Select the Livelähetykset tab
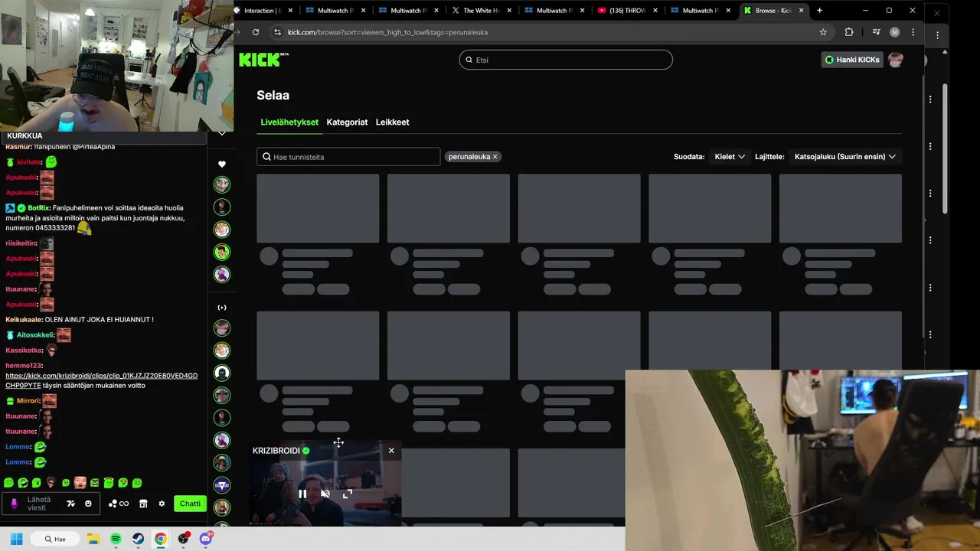 tap(289, 122)
